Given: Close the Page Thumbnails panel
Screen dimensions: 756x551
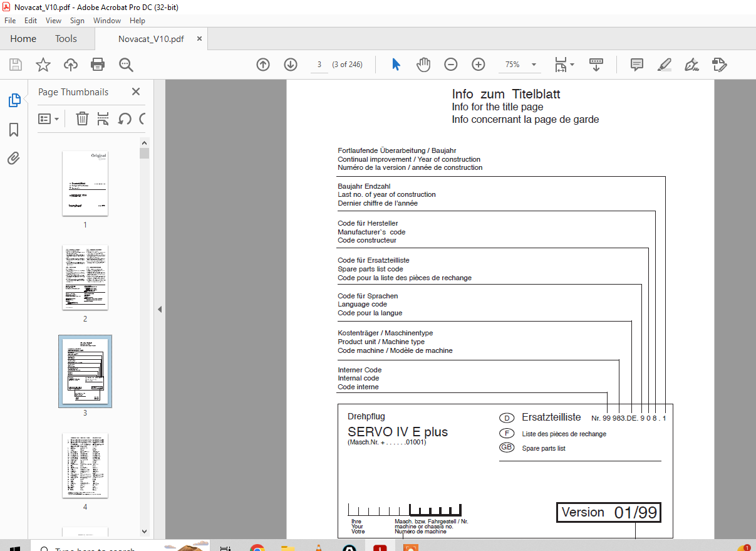Looking at the screenshot, I should click(136, 92).
